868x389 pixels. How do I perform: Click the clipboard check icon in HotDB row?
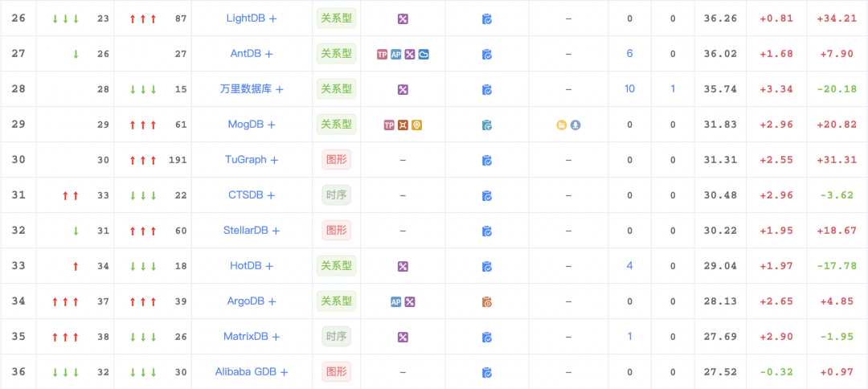pyautogui.click(x=487, y=267)
